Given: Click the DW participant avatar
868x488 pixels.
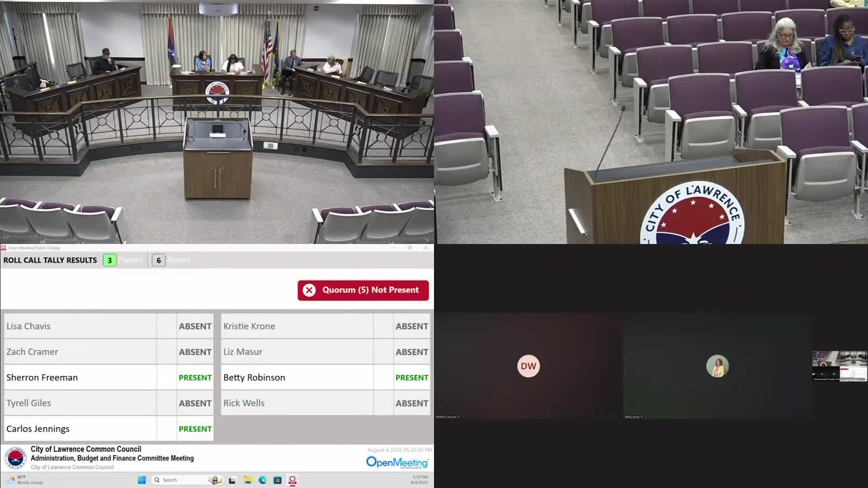Looking at the screenshot, I should [x=528, y=366].
